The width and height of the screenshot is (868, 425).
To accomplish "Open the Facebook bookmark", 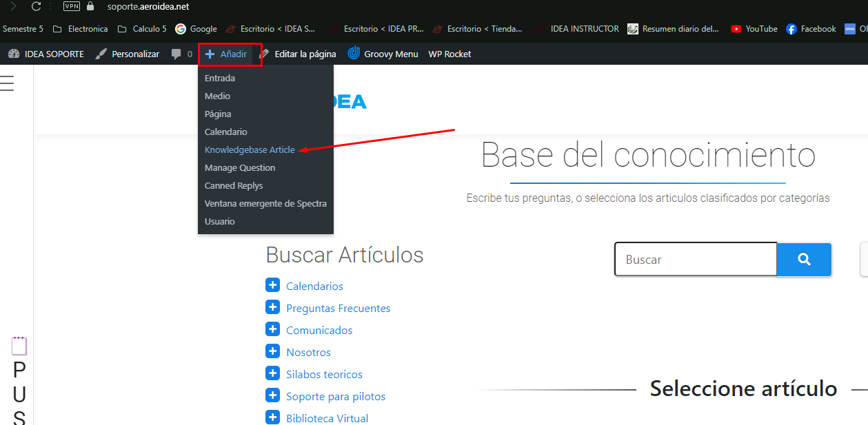I will pos(811,29).
